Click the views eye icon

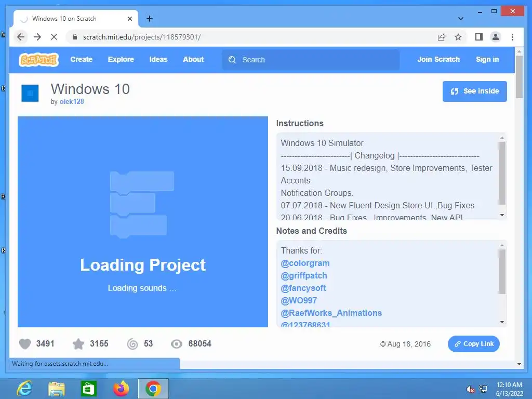coord(177,344)
